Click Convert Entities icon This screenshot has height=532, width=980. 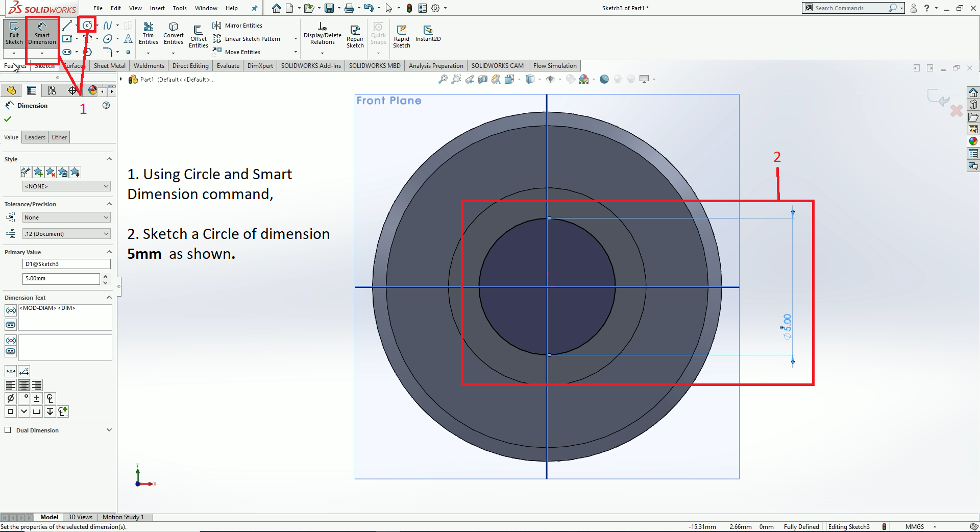click(174, 33)
